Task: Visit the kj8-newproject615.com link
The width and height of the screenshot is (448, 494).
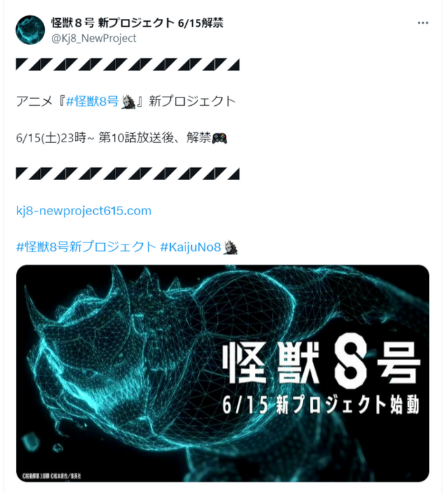Action: [x=84, y=210]
